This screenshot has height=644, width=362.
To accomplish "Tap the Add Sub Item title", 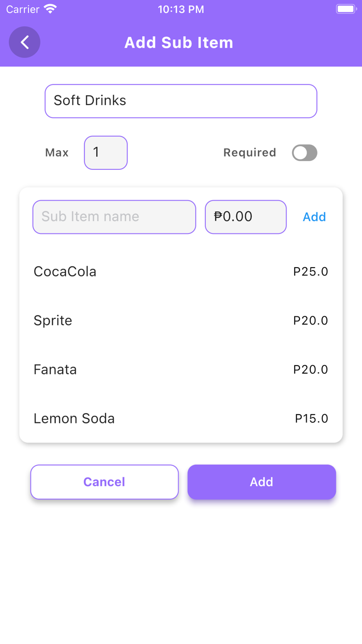I will pos(178,42).
